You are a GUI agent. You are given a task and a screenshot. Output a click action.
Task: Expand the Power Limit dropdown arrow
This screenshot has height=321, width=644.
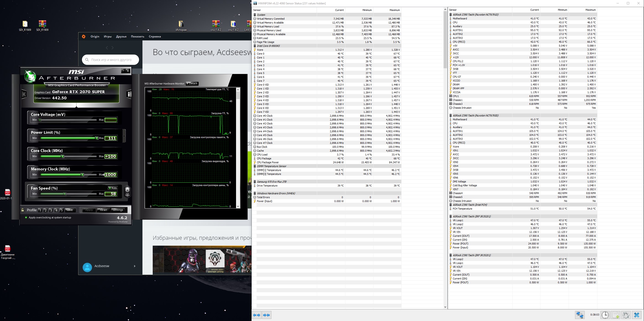(x=124, y=136)
